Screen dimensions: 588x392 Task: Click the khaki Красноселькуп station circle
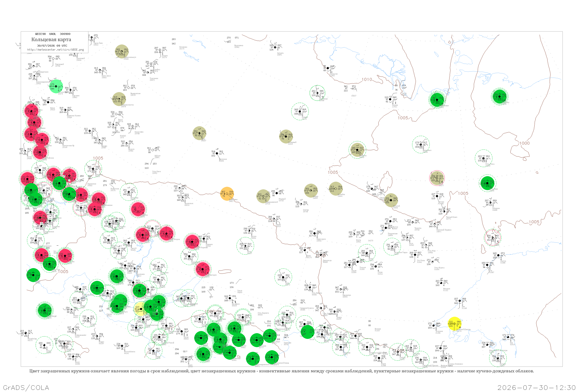point(122,52)
